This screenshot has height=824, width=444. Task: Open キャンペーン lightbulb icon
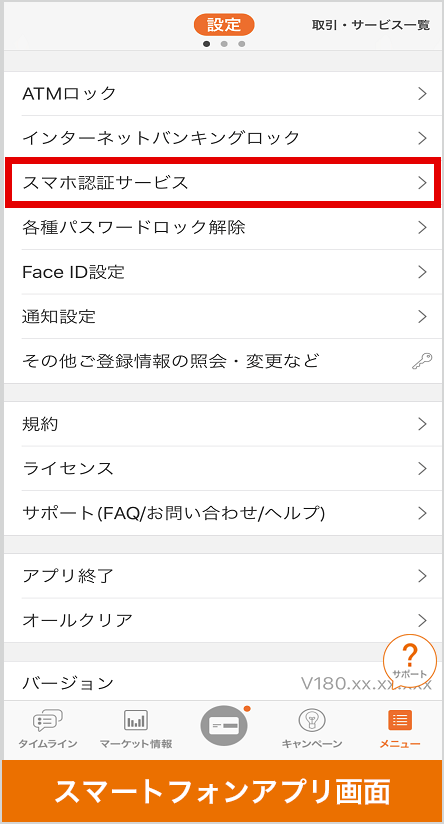click(x=312, y=720)
